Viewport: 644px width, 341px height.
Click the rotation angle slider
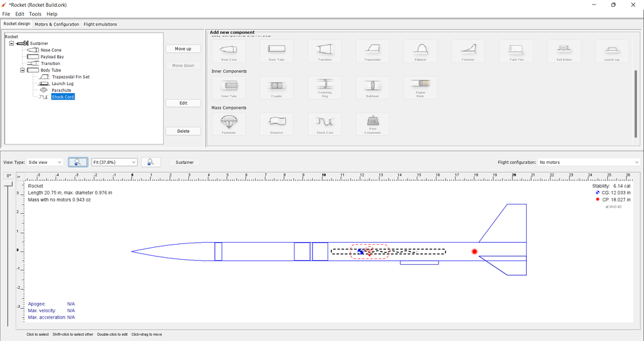9,250
